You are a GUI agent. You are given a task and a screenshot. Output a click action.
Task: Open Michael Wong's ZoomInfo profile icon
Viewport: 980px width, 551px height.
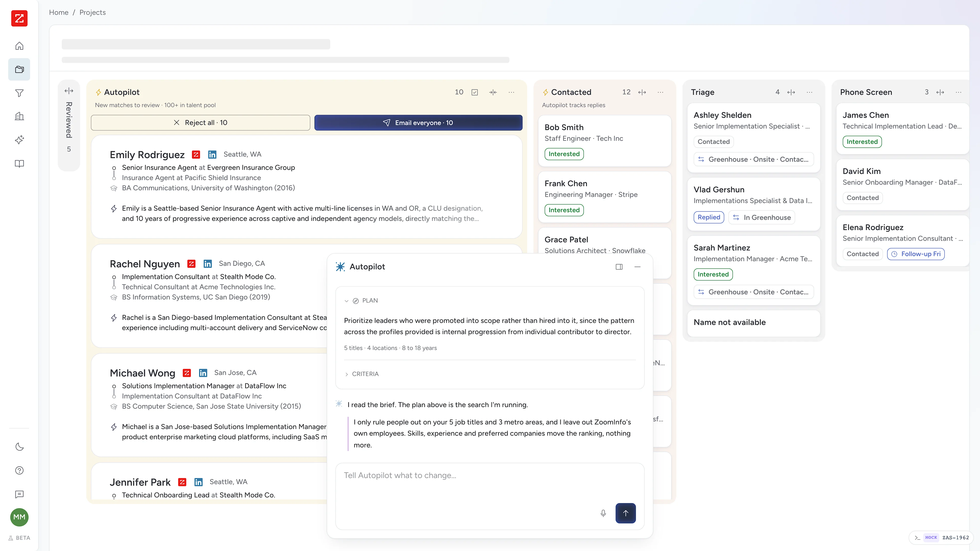click(187, 373)
